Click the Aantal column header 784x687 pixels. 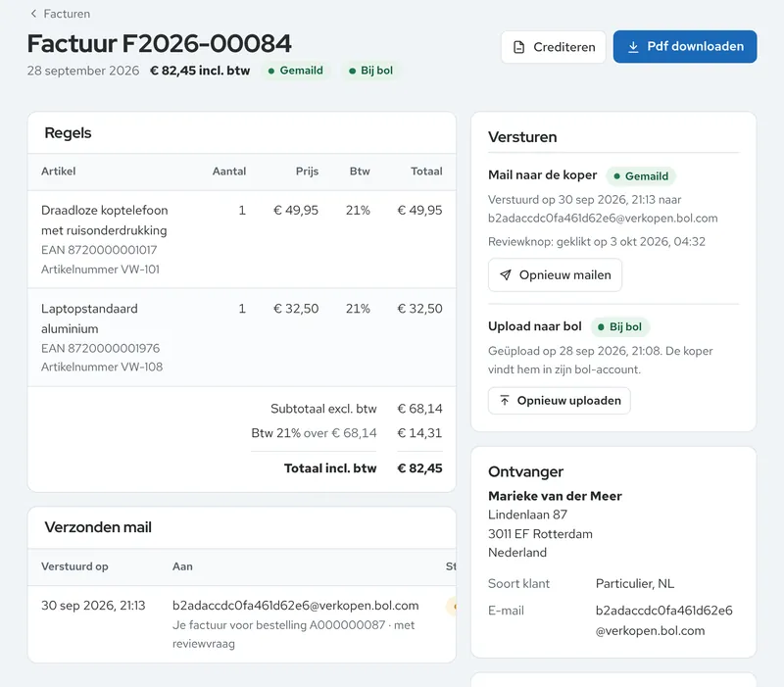[x=229, y=171]
